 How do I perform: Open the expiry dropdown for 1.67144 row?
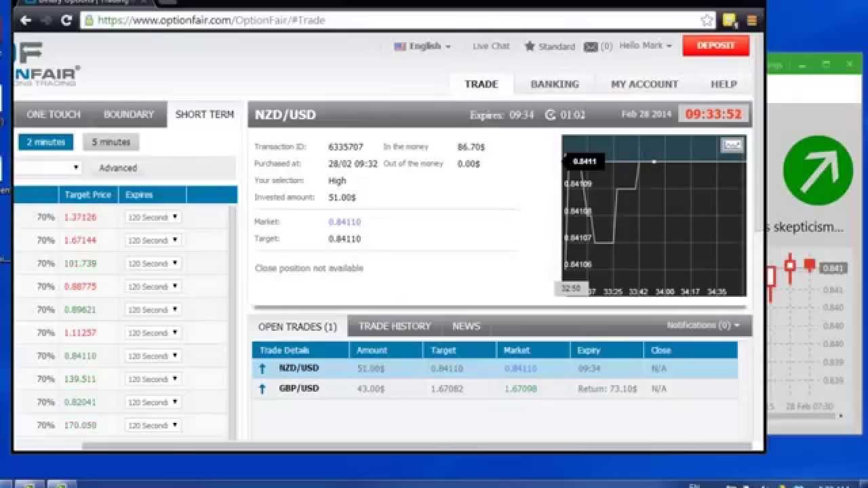pos(153,241)
